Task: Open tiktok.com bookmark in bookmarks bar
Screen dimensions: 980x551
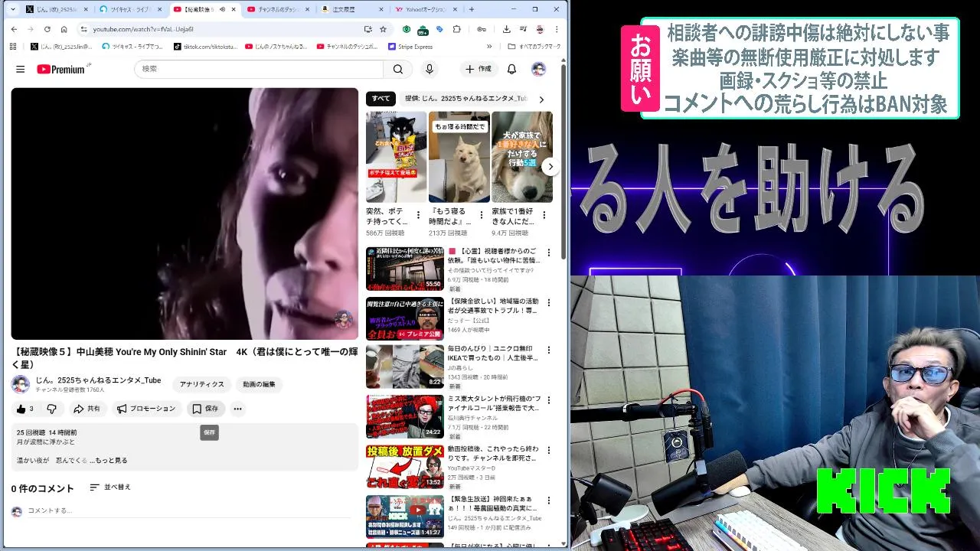Action: tap(207, 47)
